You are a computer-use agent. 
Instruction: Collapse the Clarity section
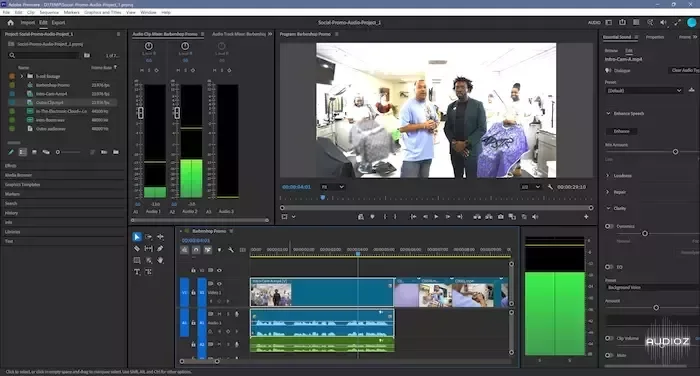[x=608, y=208]
